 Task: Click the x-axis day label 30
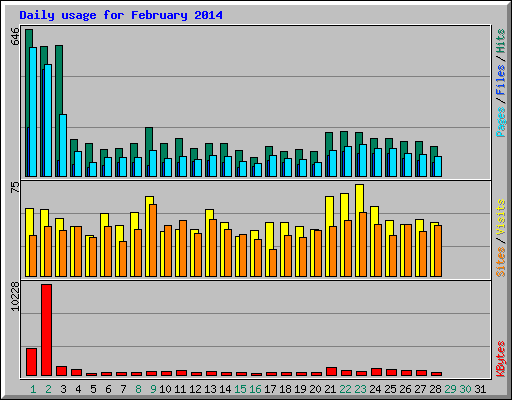coord(465,389)
